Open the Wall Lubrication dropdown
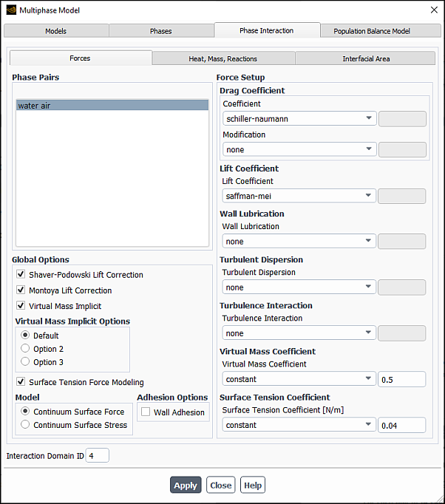The width and height of the screenshot is (445, 504). 299,242
